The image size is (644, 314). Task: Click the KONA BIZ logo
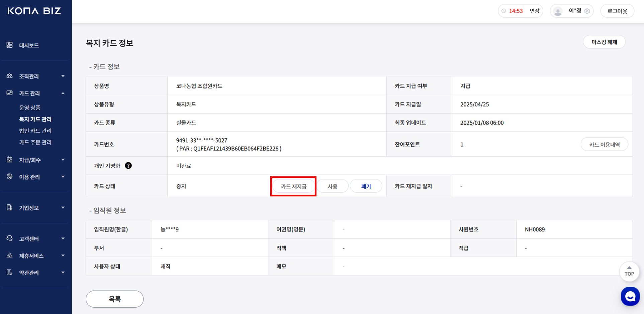pyautogui.click(x=34, y=11)
